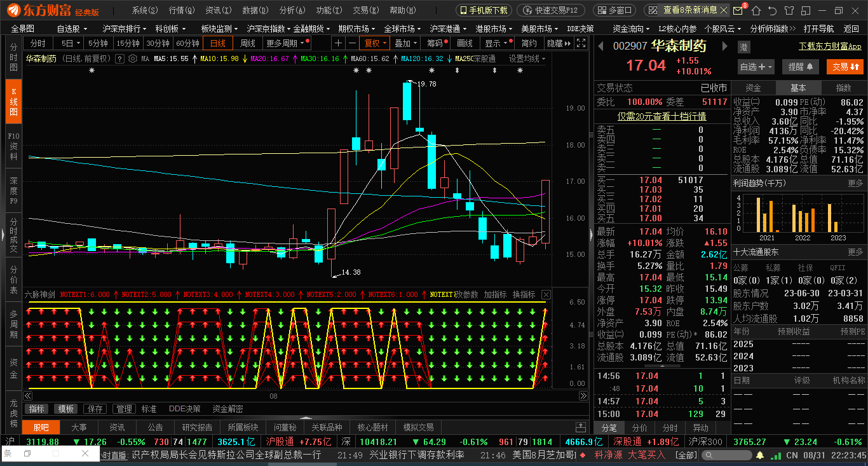Toggle the 画线 drawing tools
868x466 pixels.
[x=465, y=43]
